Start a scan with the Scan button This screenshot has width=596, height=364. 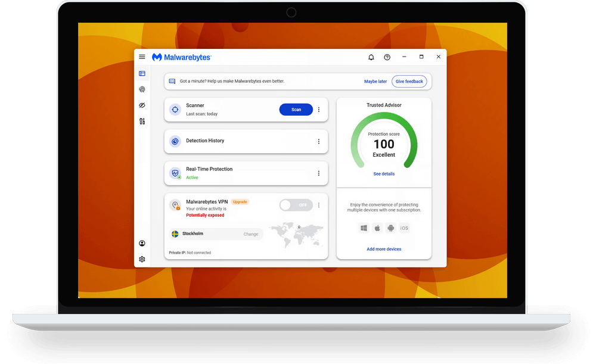(x=296, y=110)
